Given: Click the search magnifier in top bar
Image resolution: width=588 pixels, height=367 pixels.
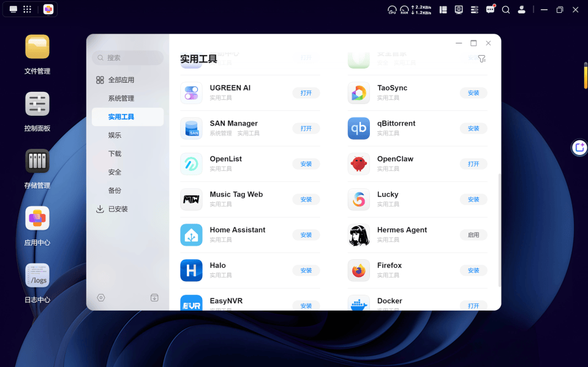Looking at the screenshot, I should pyautogui.click(x=506, y=10).
